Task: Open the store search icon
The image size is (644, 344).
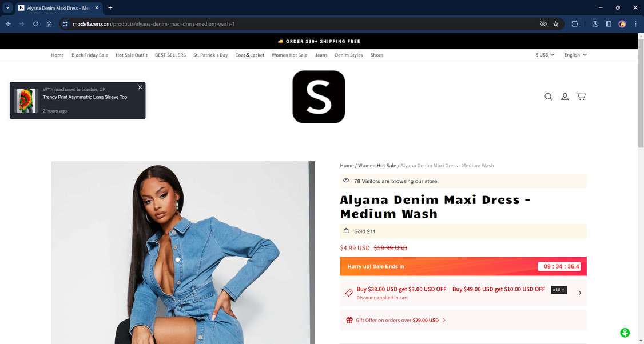Action: pyautogui.click(x=548, y=97)
